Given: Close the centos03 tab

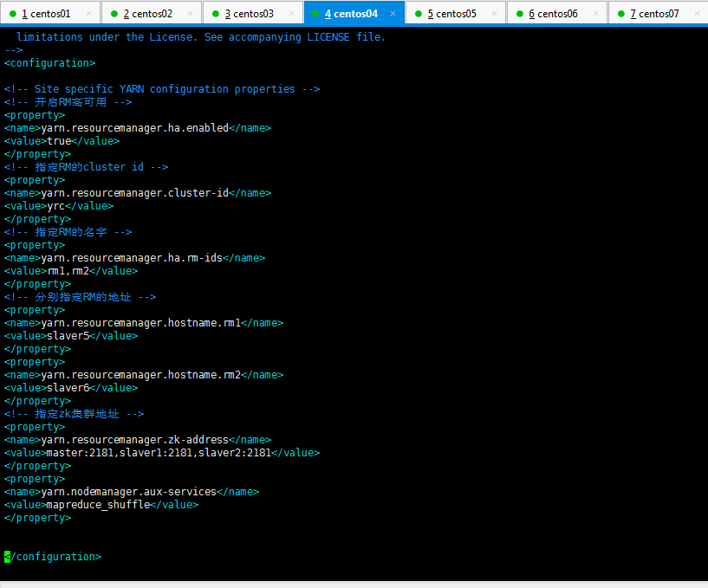Looking at the screenshot, I should 291,14.
